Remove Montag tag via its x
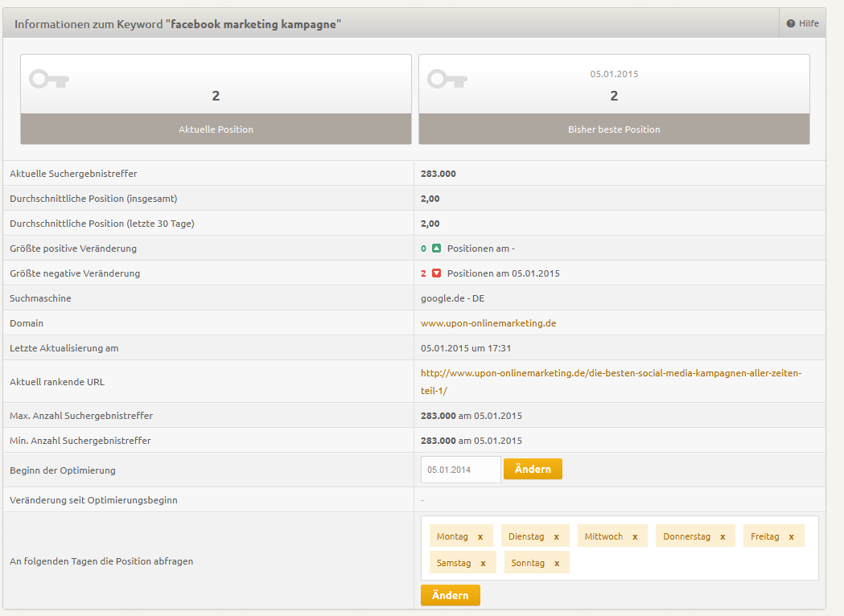This screenshot has height=616, width=844. (x=480, y=536)
